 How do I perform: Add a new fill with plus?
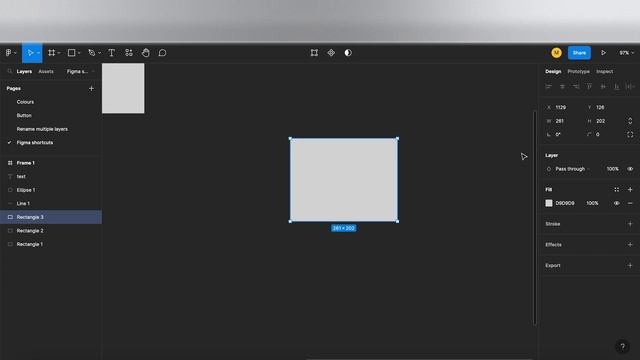[630, 189]
